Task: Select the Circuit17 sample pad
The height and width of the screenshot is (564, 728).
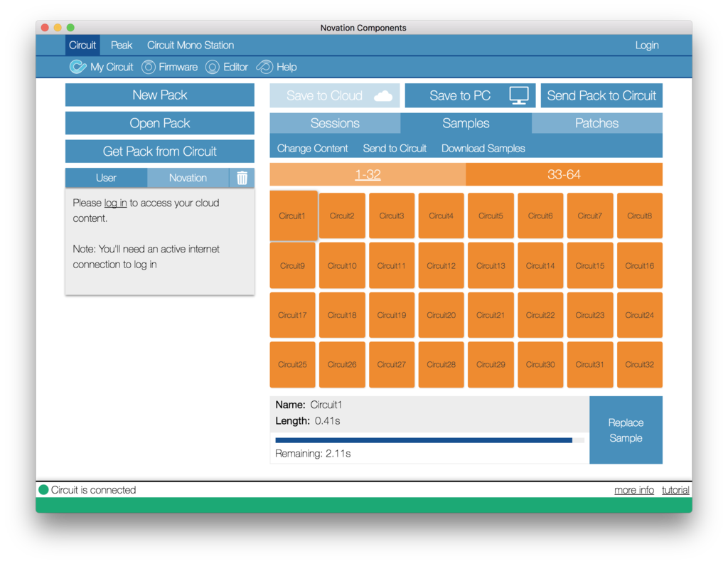Action: coord(292,315)
